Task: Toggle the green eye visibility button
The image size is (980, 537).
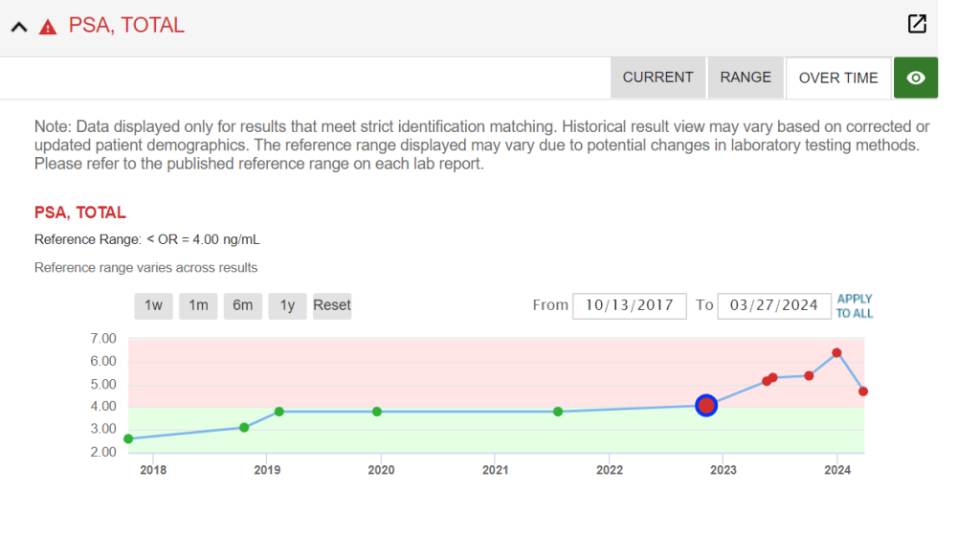Action: click(x=915, y=78)
